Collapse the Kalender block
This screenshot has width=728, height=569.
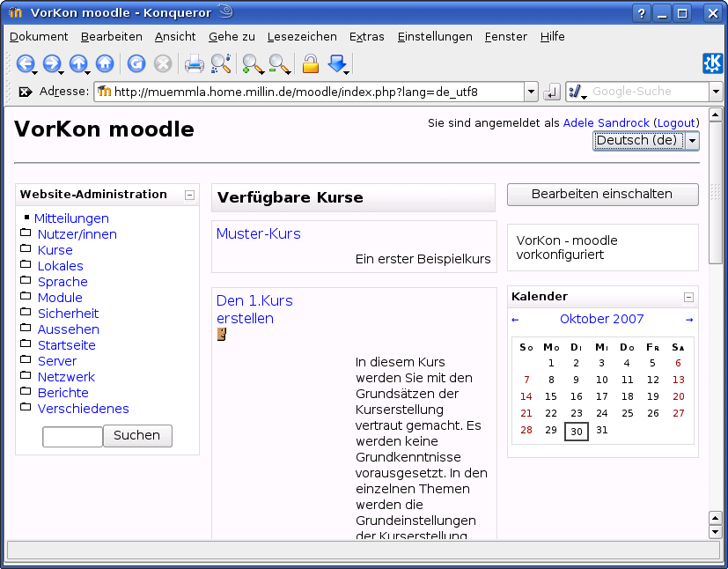(688, 298)
